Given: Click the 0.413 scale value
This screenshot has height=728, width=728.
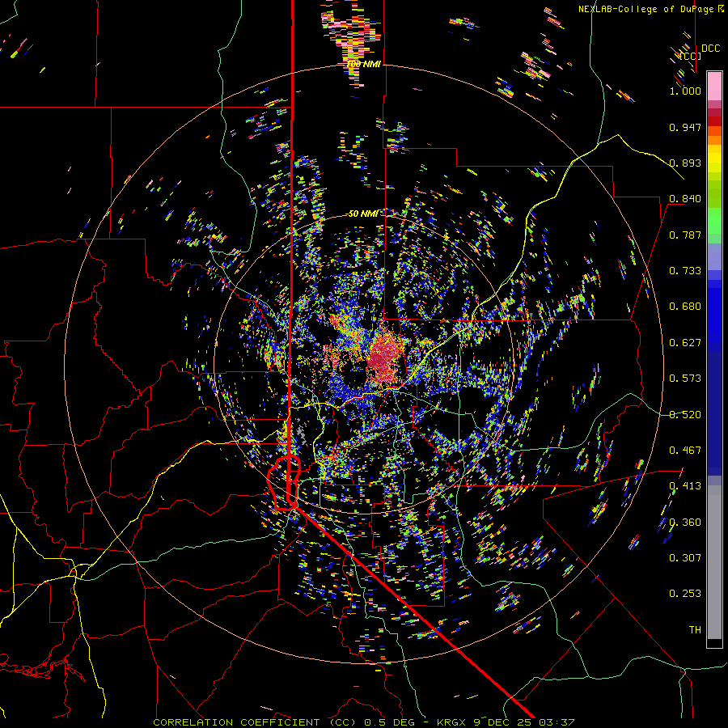Looking at the screenshot, I should tap(685, 486).
